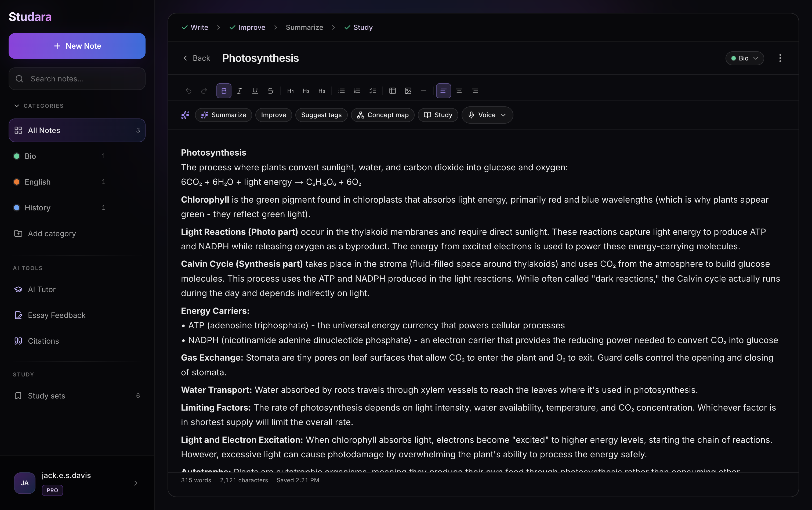
Task: Collapse the Categories section
Action: [38, 106]
